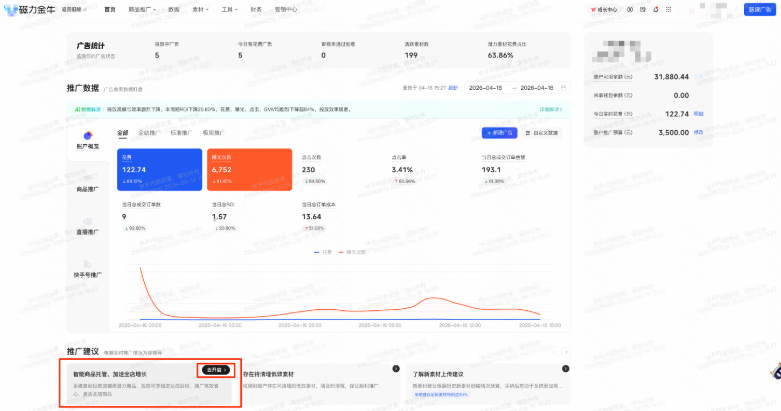Toggle the blue 花费 chart legend

pos(323,252)
